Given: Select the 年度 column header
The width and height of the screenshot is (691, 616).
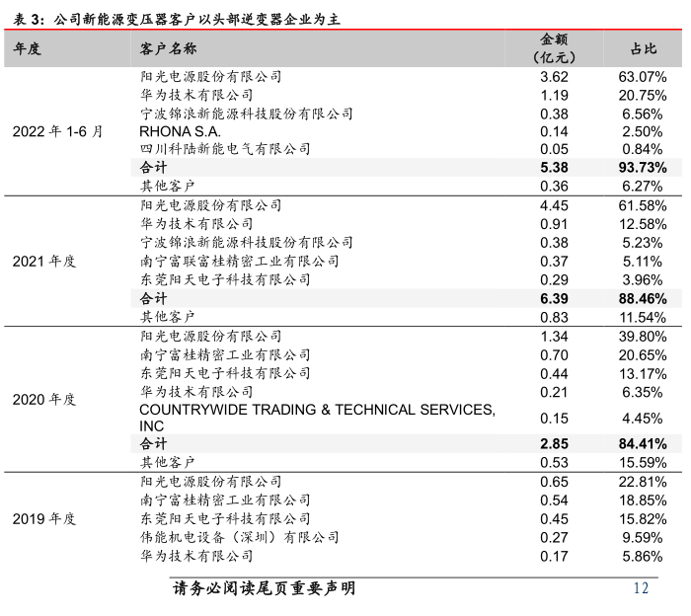Looking at the screenshot, I should click(x=28, y=48).
